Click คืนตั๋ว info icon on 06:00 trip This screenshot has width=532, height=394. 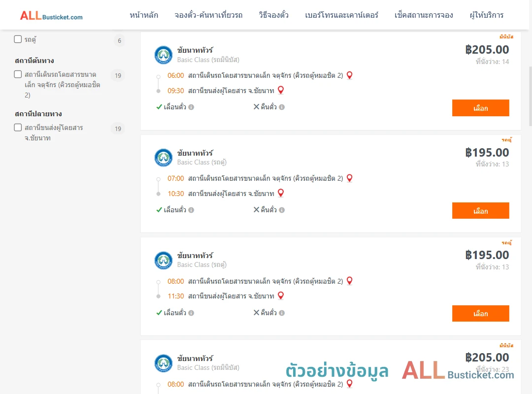pyautogui.click(x=282, y=107)
